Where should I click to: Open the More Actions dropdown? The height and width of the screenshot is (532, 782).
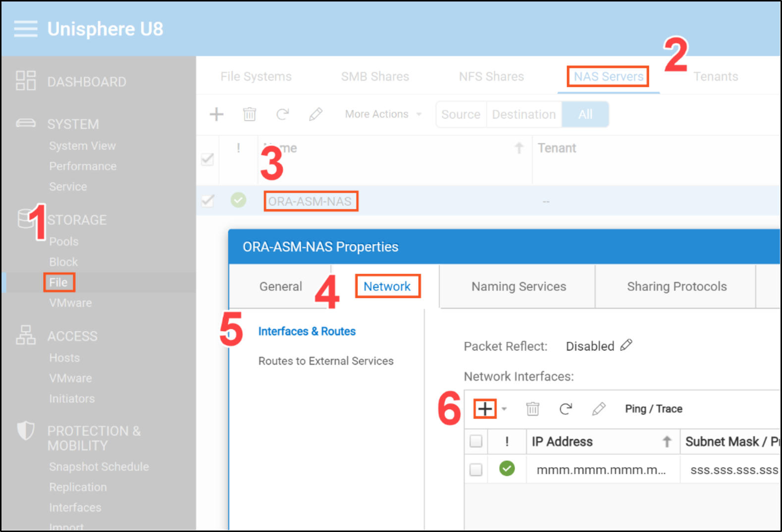click(x=383, y=114)
